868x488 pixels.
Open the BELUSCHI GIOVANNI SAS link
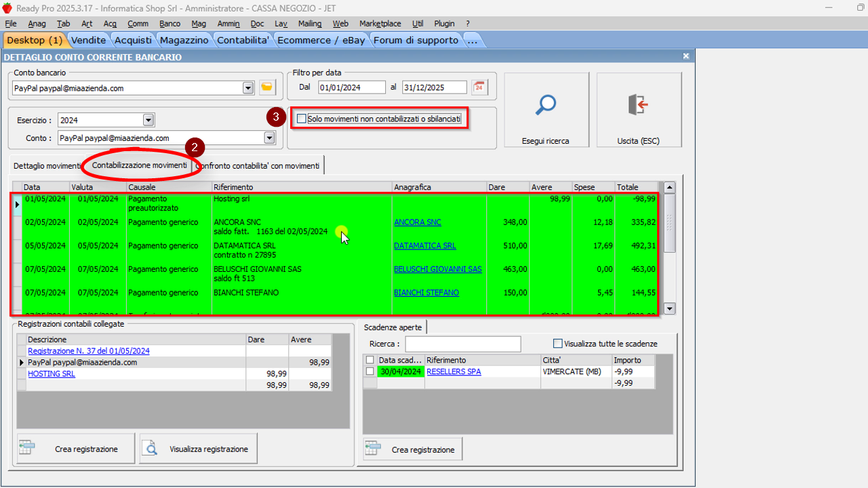tap(437, 269)
